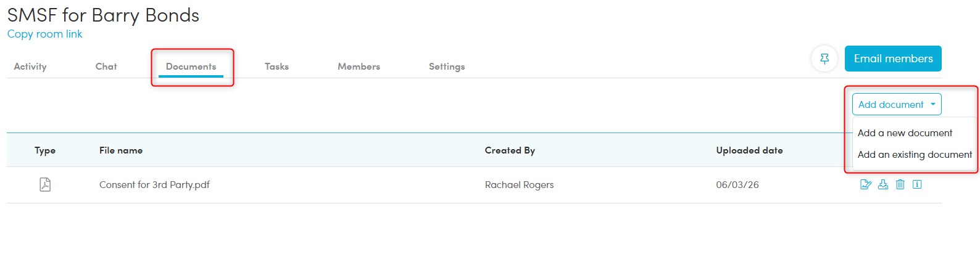The width and height of the screenshot is (980, 278).
Task: Open the Settings tab
Action: click(447, 67)
